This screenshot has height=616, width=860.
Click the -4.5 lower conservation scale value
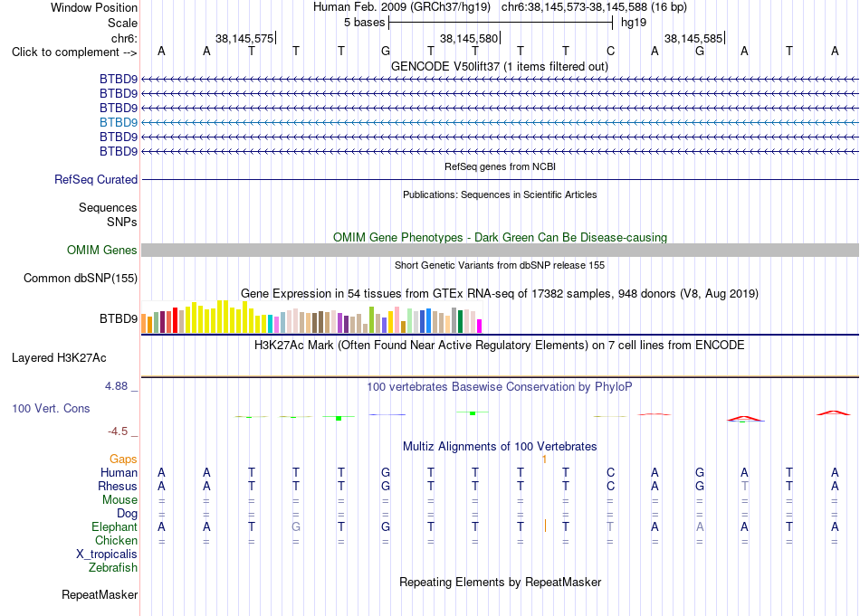tap(118, 431)
